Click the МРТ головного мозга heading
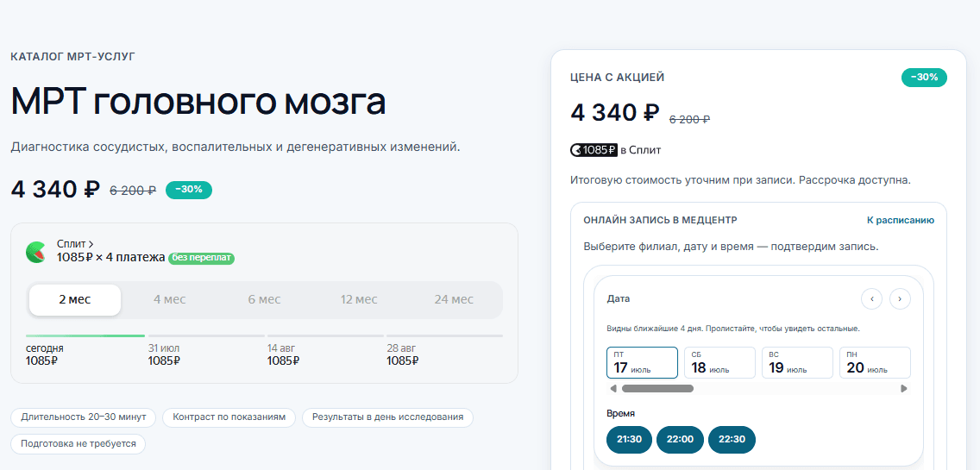 (198, 101)
